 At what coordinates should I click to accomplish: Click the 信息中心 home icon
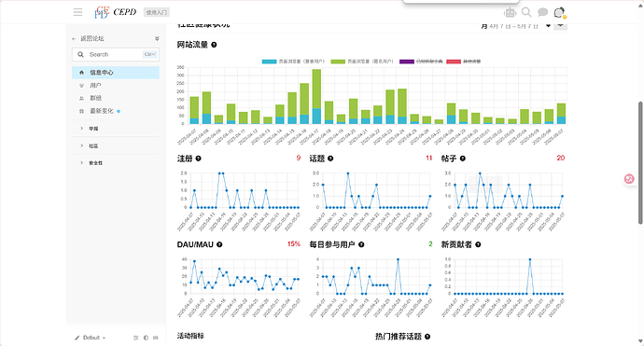(x=81, y=73)
